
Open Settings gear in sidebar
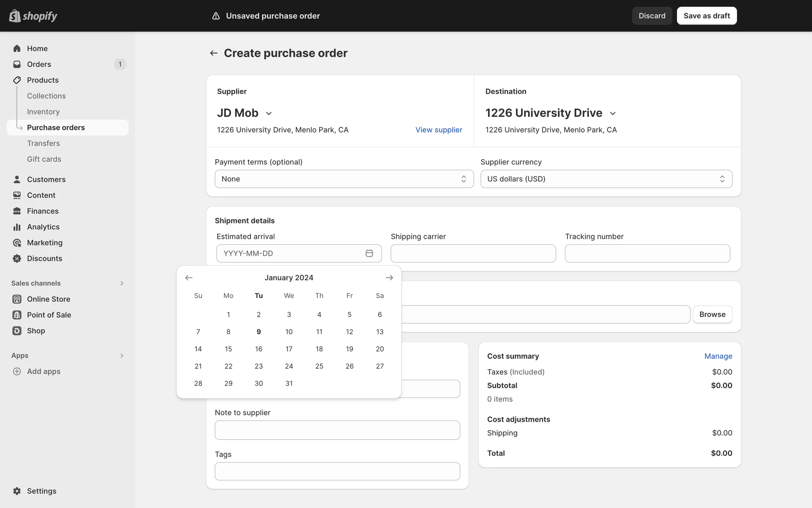(17, 491)
